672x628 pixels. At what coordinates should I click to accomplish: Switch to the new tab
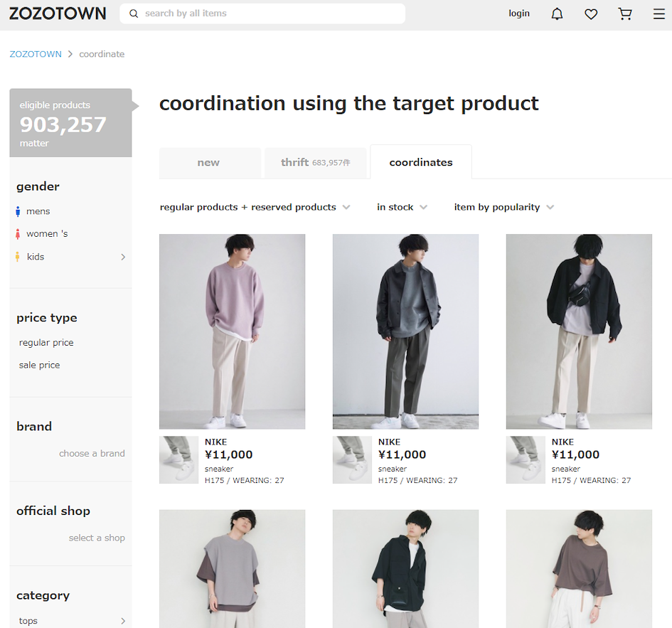pyautogui.click(x=210, y=163)
